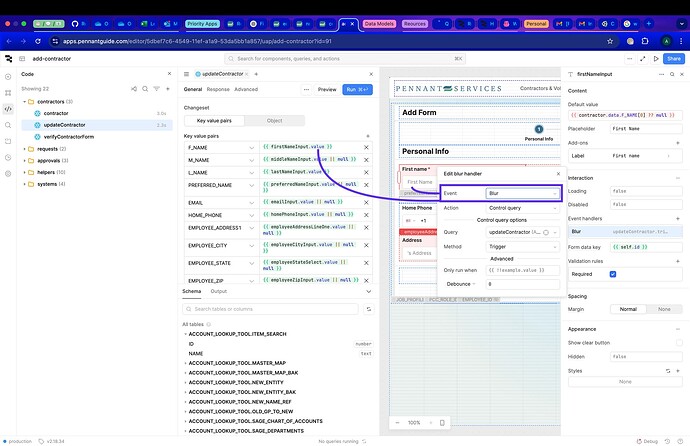Open the State icon in left sidebar
The width and height of the screenshot is (690, 446).
coord(8,141)
